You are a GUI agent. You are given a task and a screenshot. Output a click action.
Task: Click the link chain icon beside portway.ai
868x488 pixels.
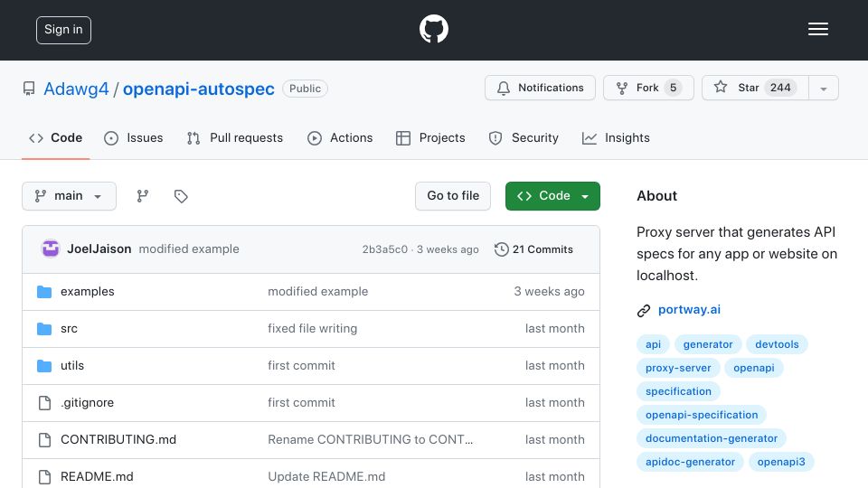point(643,310)
